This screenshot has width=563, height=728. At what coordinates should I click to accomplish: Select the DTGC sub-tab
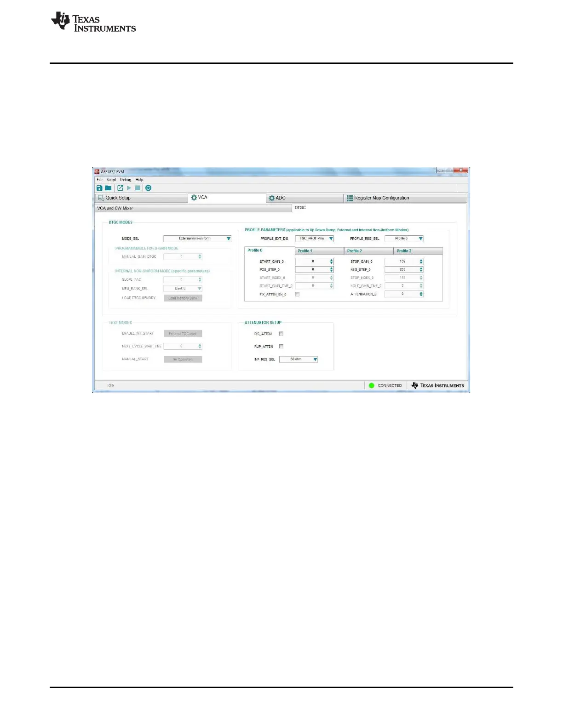tap(379, 208)
